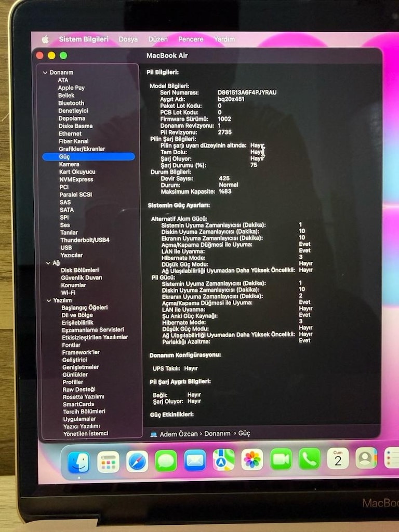Image resolution: width=399 pixels, height=532 pixels.
Task: Select USB in the sidebar
Action: coord(66,248)
